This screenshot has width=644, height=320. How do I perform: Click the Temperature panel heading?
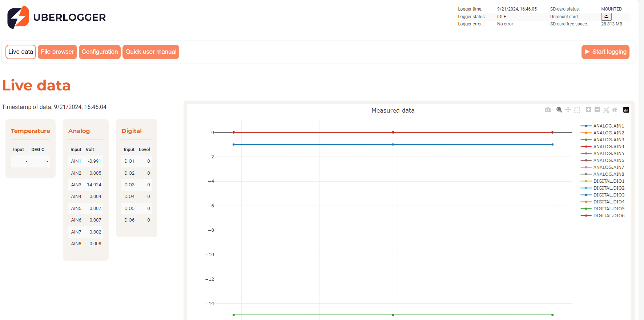click(x=31, y=131)
